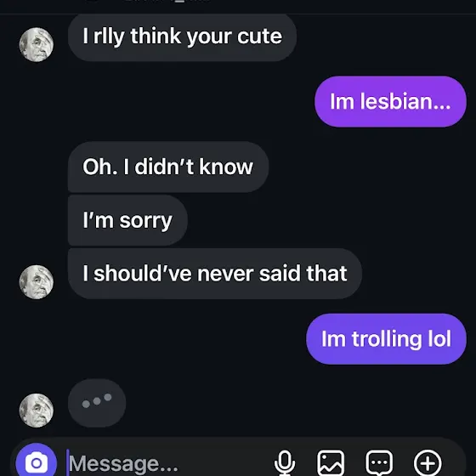Tap the three-dot typing indicator bubble
476x476 pixels.
click(97, 403)
